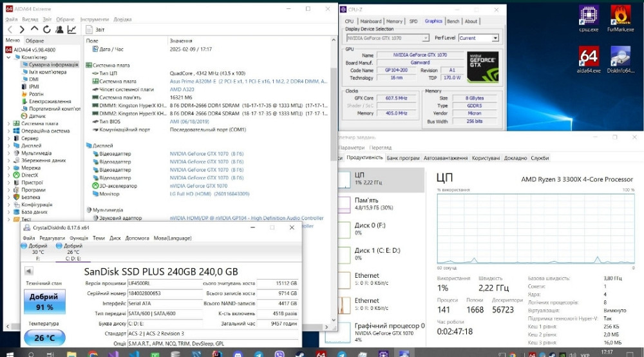Click AIDA64 forward navigation arrow

22,30
